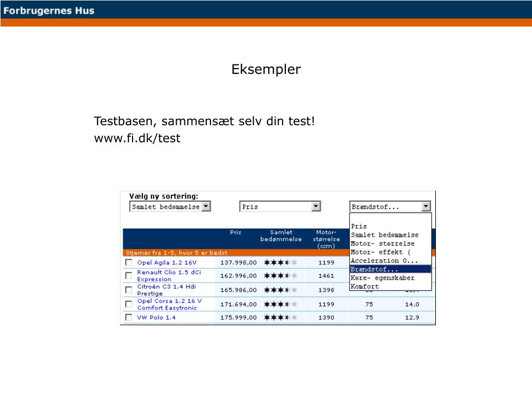Open the Renault Clio 1.5 dCi Expression link
Image resolution: width=532 pixels, height=399 pixels.
169,275
